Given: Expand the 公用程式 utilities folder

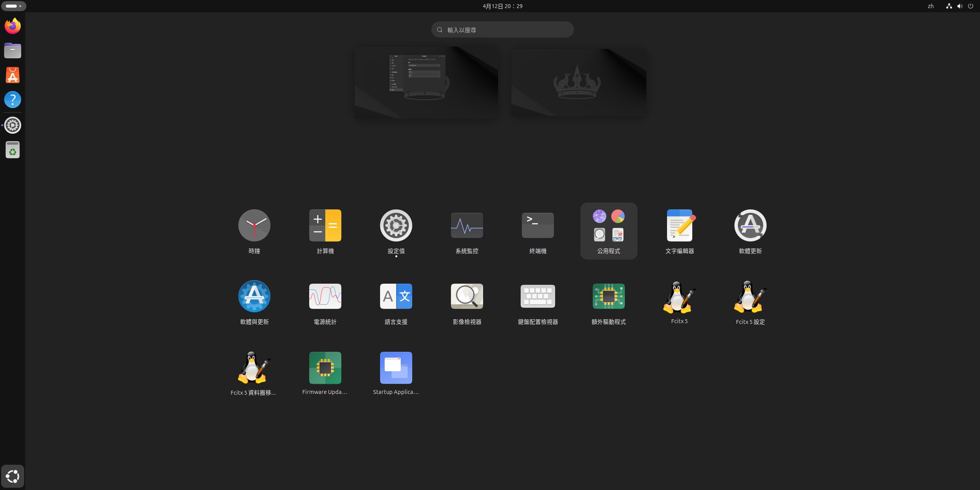Looking at the screenshot, I should point(608,230).
